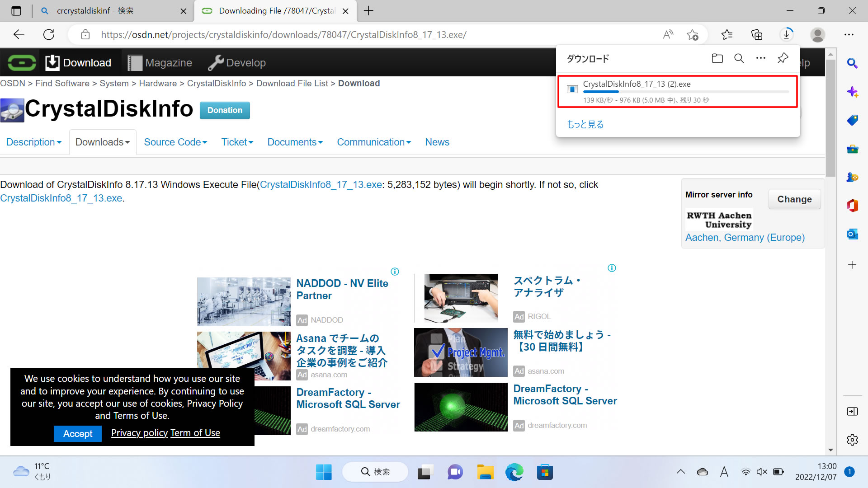Open Edge sidebar search icon
Screen dimensions: 868x488
pos(852,63)
